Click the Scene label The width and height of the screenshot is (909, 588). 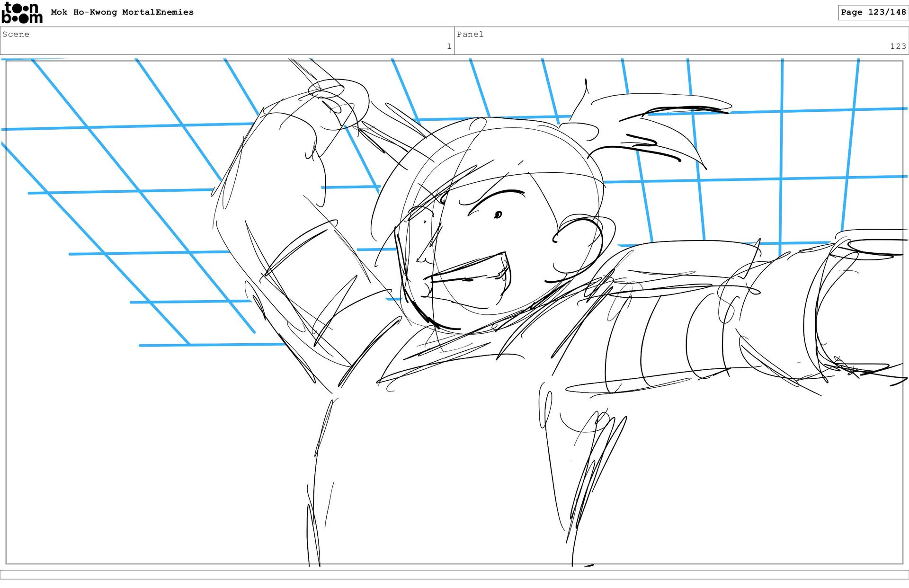[16, 34]
